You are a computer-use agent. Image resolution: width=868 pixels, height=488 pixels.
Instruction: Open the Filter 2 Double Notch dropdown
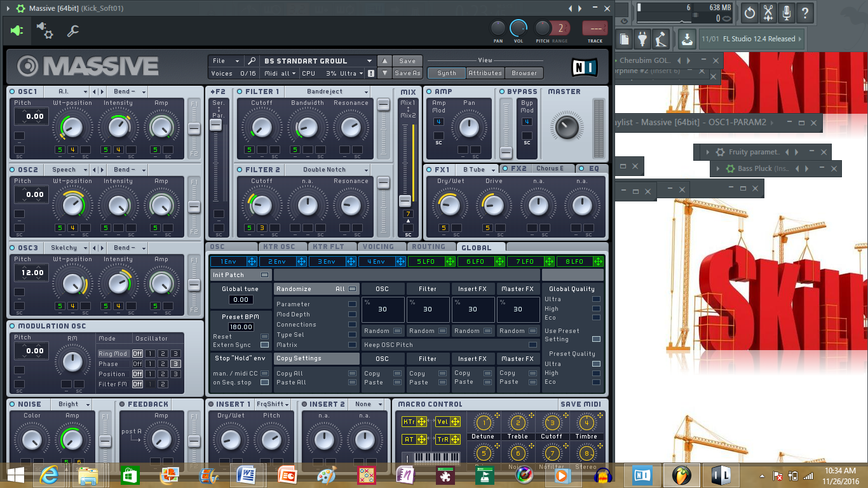click(328, 170)
